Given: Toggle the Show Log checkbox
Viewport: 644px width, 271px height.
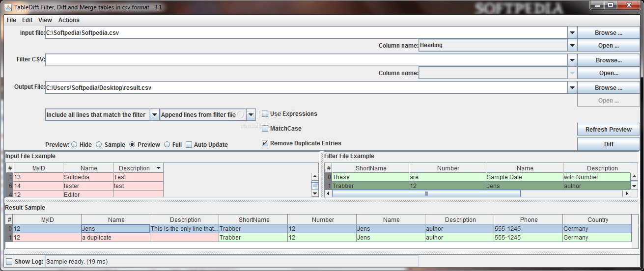Looking at the screenshot, I should [9, 262].
